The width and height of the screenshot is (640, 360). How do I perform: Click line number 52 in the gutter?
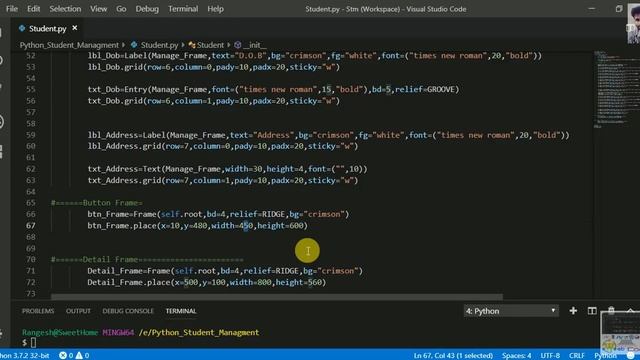tap(31, 56)
